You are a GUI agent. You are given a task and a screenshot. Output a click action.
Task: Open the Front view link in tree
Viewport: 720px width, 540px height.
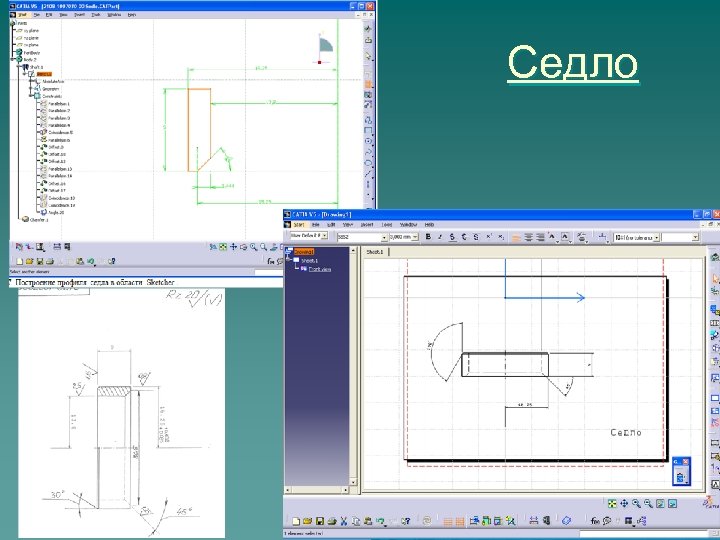(320, 269)
